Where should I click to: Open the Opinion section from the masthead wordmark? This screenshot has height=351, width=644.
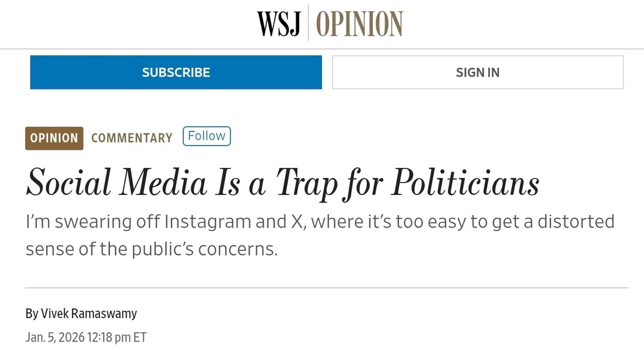click(359, 23)
